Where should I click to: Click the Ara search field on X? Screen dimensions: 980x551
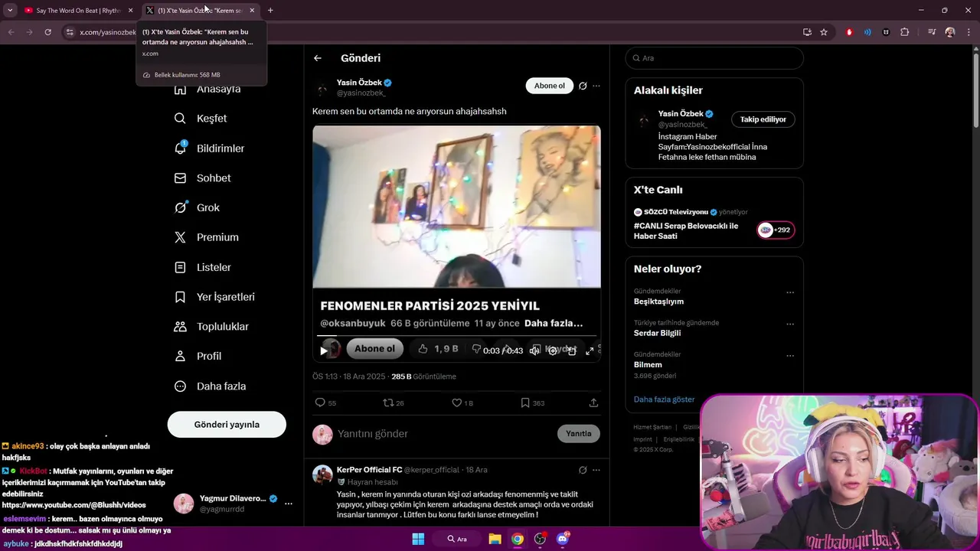(714, 58)
